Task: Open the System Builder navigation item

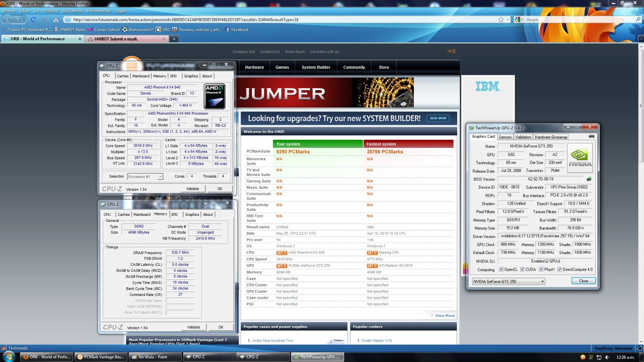Action: click(x=316, y=67)
